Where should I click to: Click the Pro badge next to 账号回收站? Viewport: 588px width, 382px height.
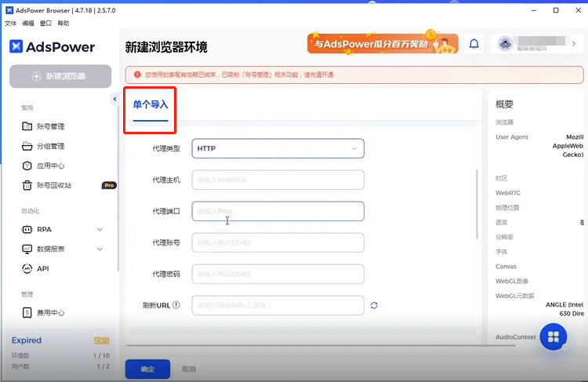click(x=109, y=185)
